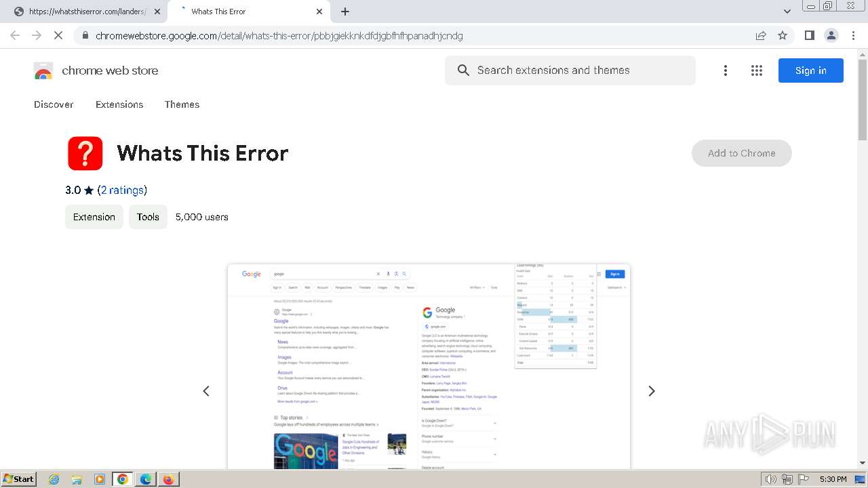The width and height of the screenshot is (868, 488).
Task: Open Chrome from the taskbar
Action: 123,479
